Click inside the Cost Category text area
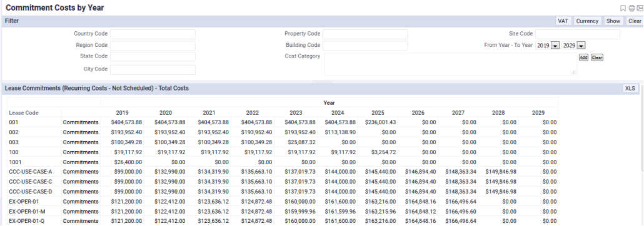 [451, 64]
